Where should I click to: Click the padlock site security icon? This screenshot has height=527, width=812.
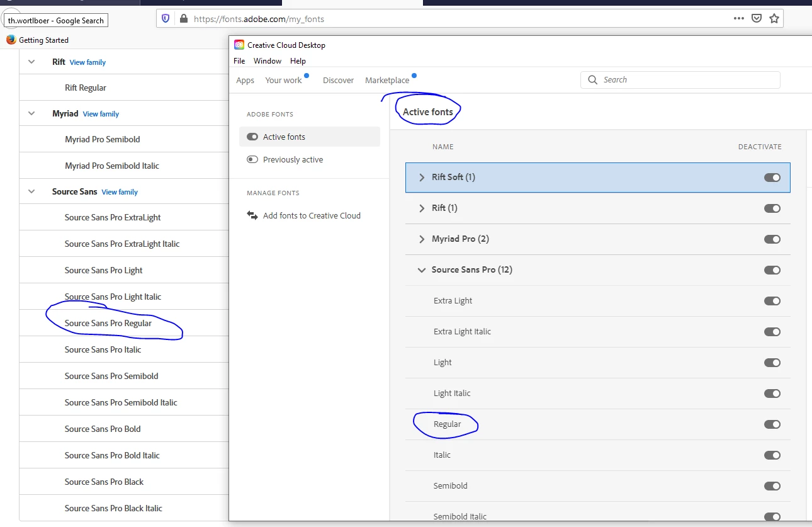(183, 19)
